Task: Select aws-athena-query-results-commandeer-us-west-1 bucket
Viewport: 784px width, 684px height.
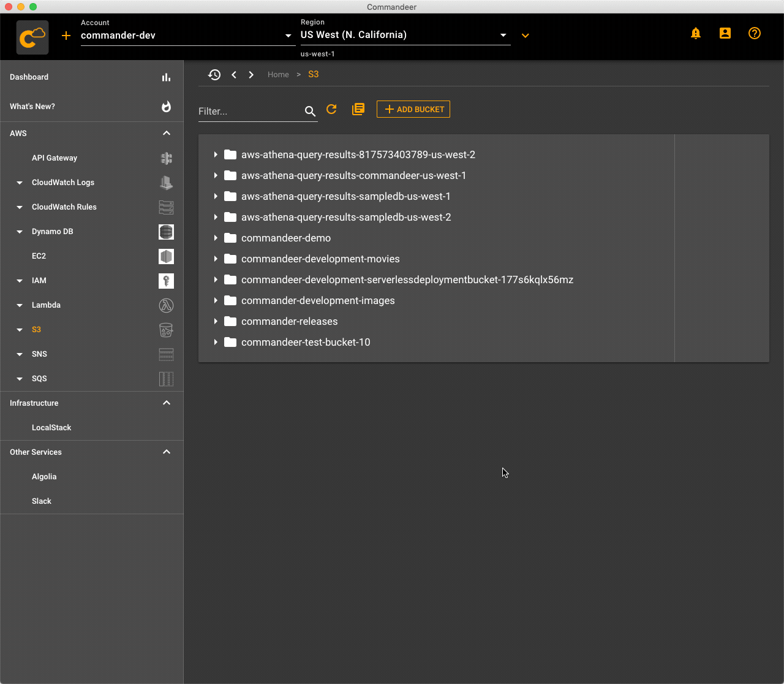Action: 354,175
